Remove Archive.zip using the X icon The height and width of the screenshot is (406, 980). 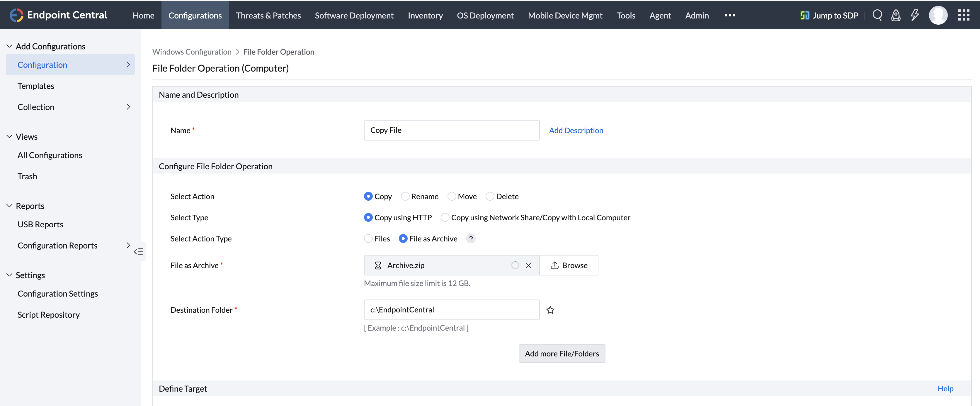tap(528, 265)
